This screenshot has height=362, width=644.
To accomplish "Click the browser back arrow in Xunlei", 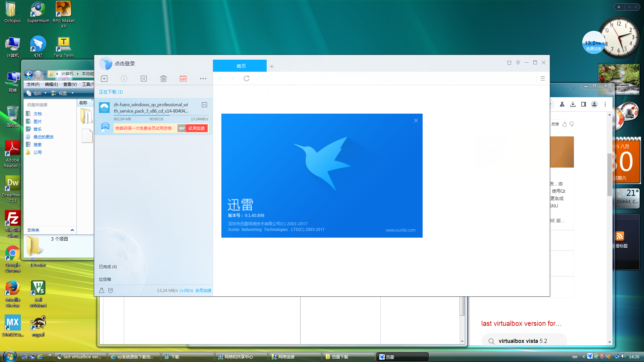I will [220, 78].
